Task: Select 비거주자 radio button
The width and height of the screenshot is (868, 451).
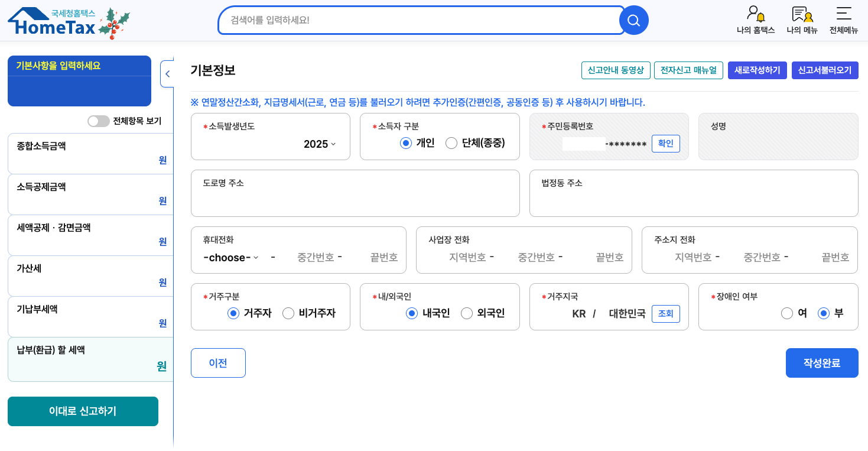Action: pyautogui.click(x=288, y=313)
